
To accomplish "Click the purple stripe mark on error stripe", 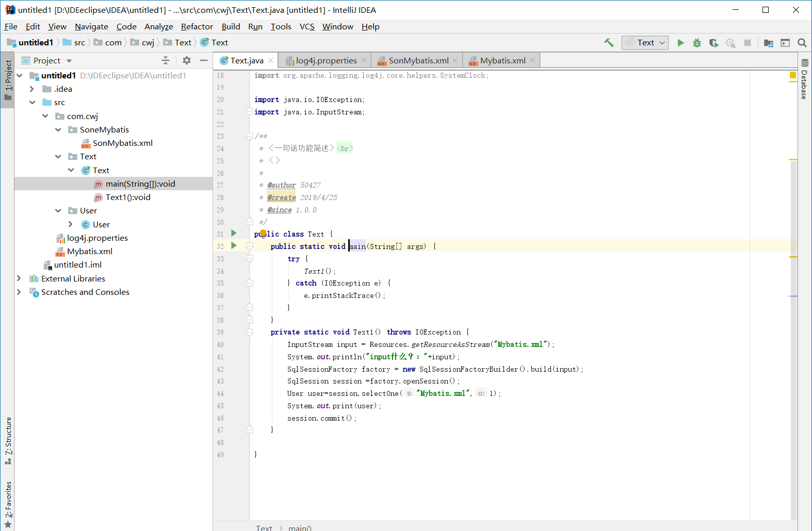I will (x=793, y=296).
